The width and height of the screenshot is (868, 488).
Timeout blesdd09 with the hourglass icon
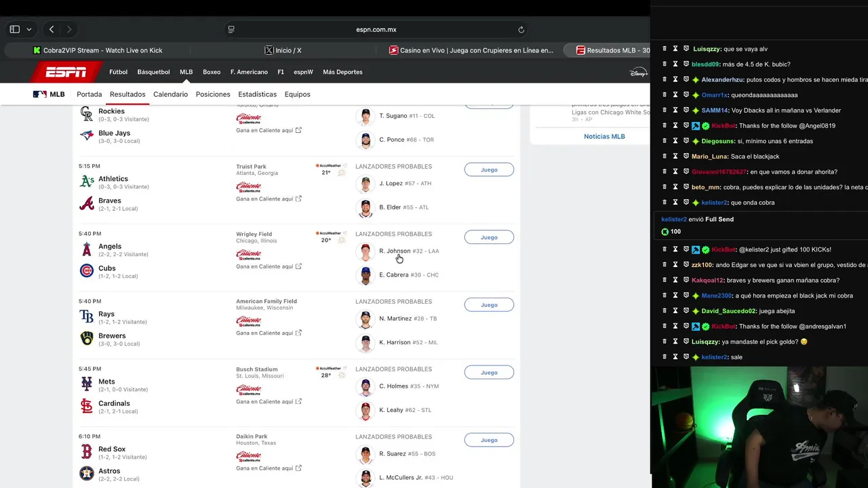675,64
